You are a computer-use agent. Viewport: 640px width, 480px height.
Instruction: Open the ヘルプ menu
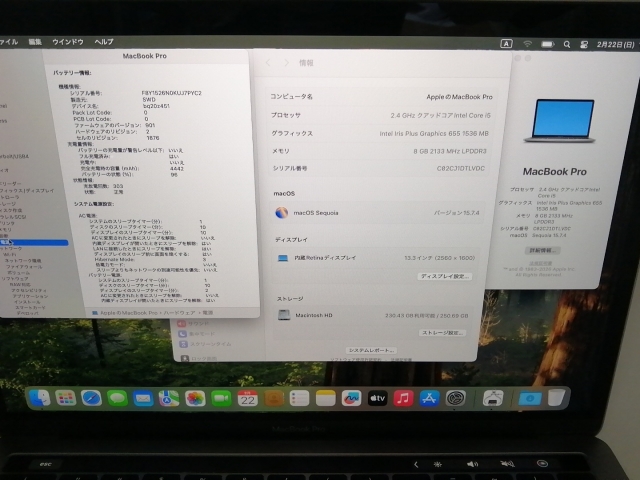point(104,42)
